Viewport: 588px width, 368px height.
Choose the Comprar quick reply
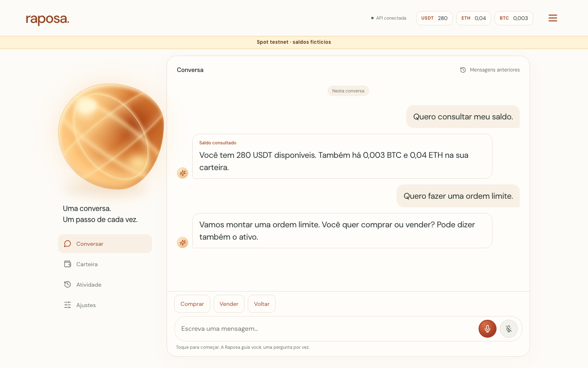[192, 304]
